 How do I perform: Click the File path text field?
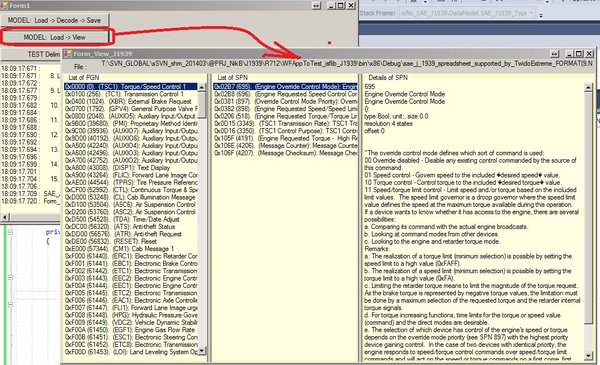(x=346, y=64)
